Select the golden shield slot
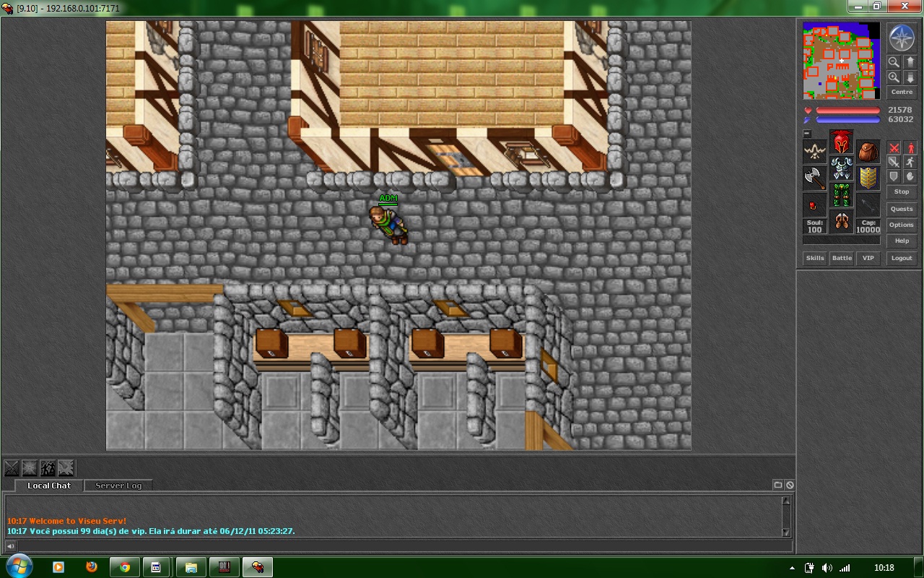Screen dimensions: 924x578 coord(868,178)
